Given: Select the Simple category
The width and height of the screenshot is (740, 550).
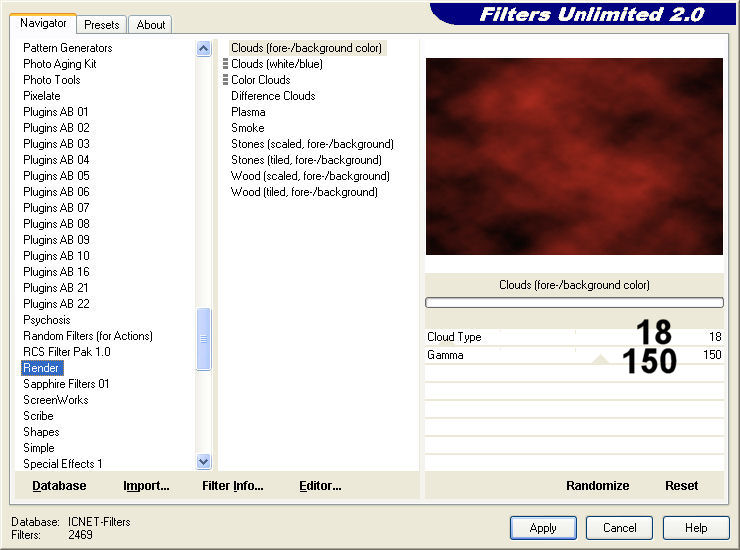Looking at the screenshot, I should [39, 448].
